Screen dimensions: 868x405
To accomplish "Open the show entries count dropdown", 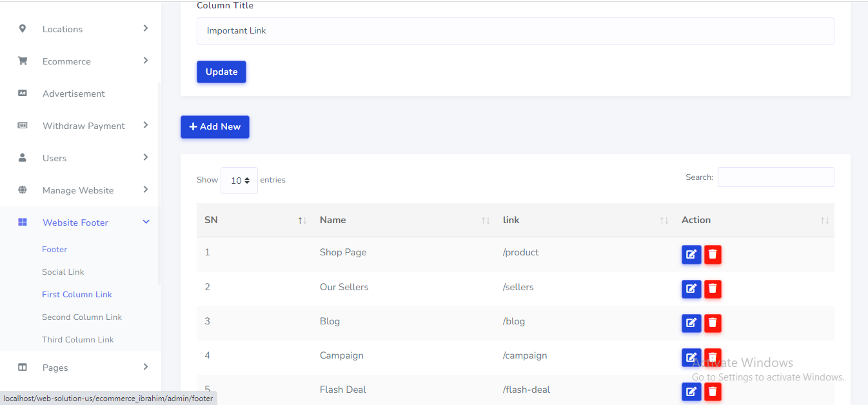I will (x=239, y=181).
